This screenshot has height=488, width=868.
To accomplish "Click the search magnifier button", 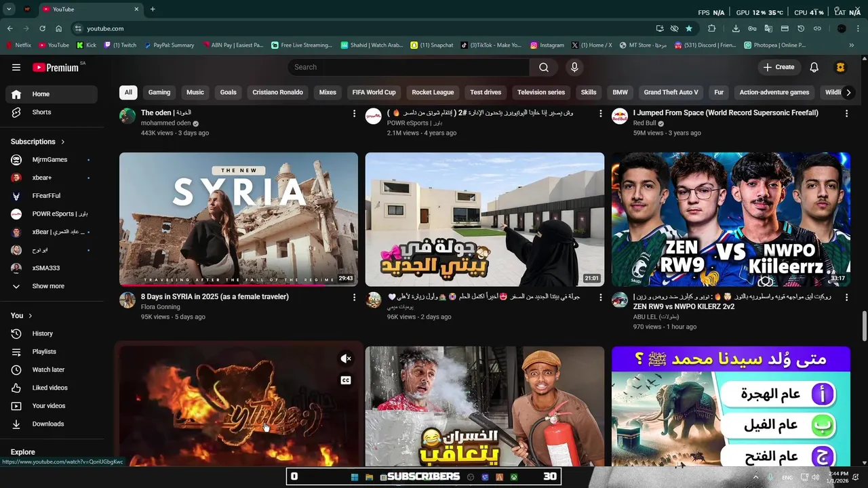I will pyautogui.click(x=544, y=67).
